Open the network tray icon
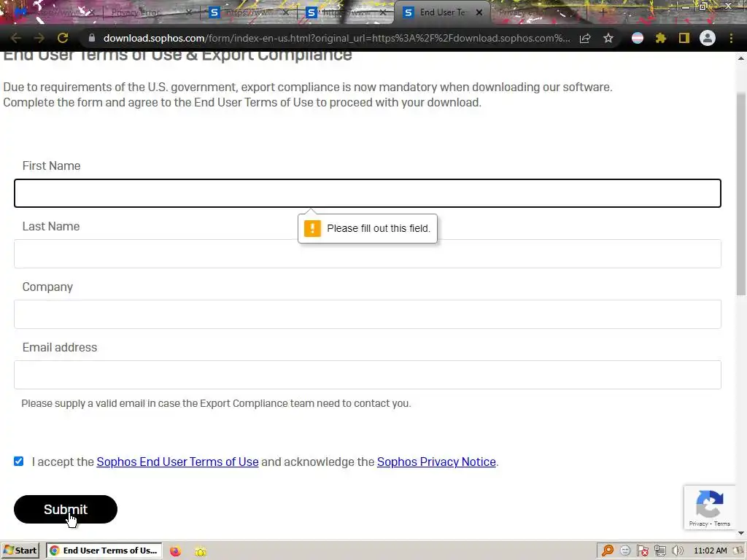Screen dimensions: 747x560 pyautogui.click(x=659, y=551)
